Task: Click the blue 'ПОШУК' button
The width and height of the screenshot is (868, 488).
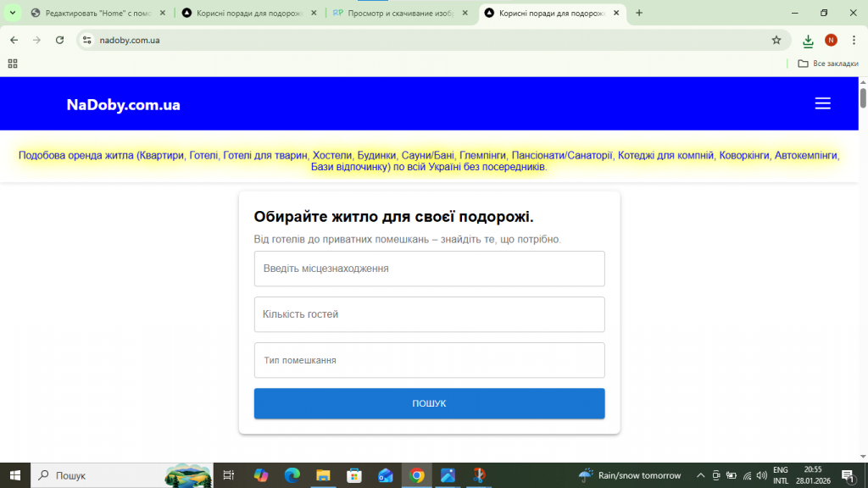Action: pyautogui.click(x=429, y=403)
